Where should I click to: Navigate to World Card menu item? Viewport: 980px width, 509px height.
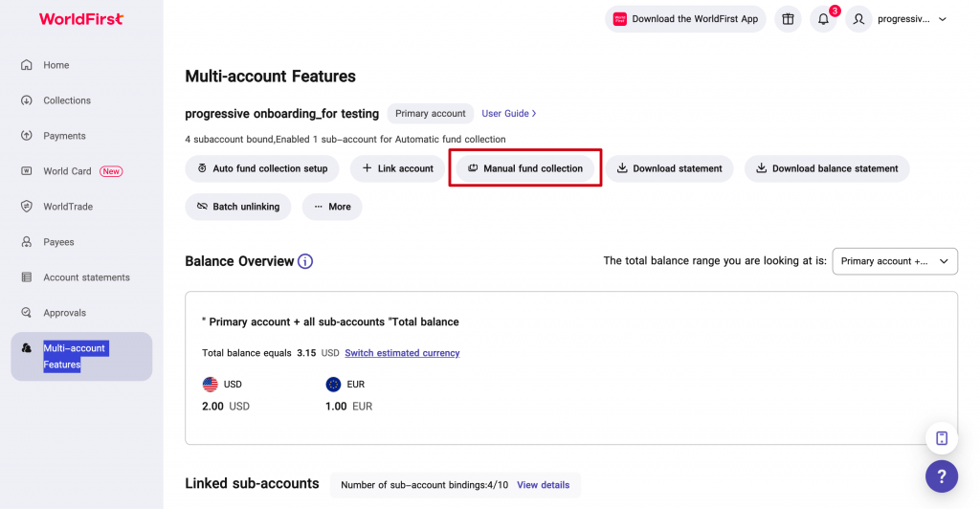(67, 171)
